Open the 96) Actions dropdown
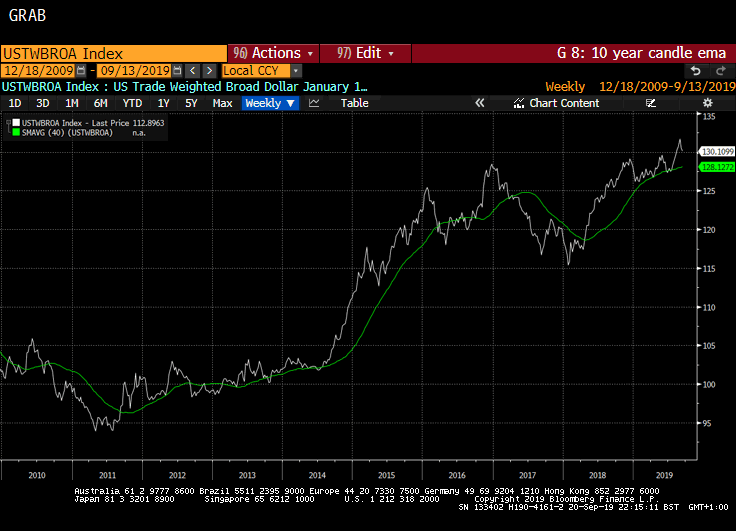The height and width of the screenshot is (531, 736). [273, 53]
